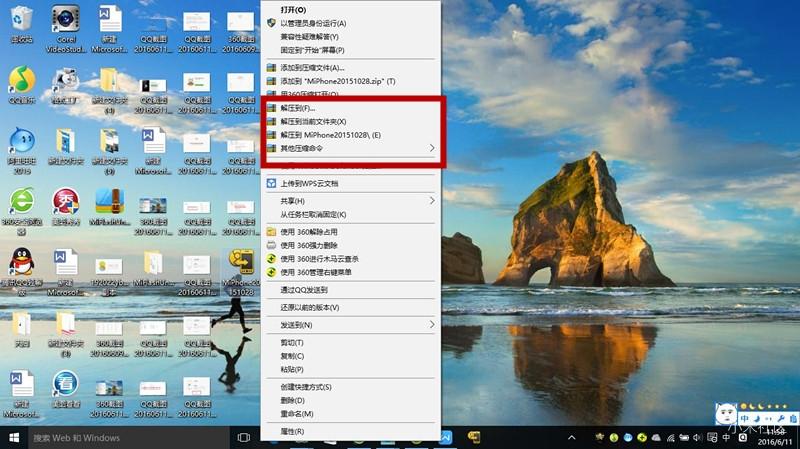Click the battery tray icon
The width and height of the screenshot is (800, 449).
pyautogui.click(x=684, y=438)
